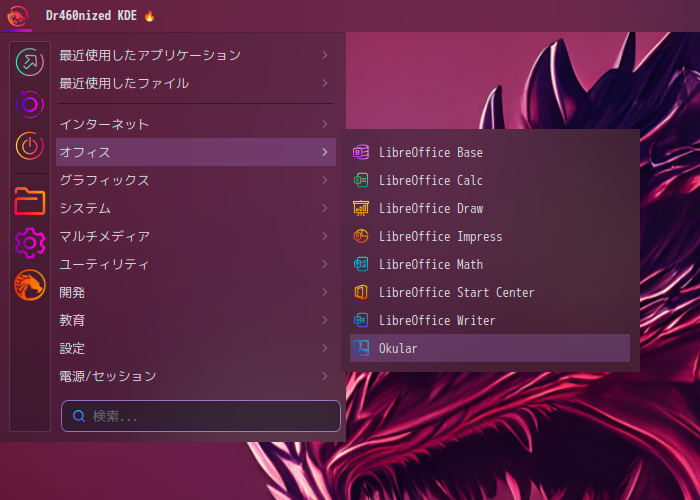This screenshot has width=700, height=500.
Task: Click the LibreOffice Writer document icon
Action: (x=361, y=320)
